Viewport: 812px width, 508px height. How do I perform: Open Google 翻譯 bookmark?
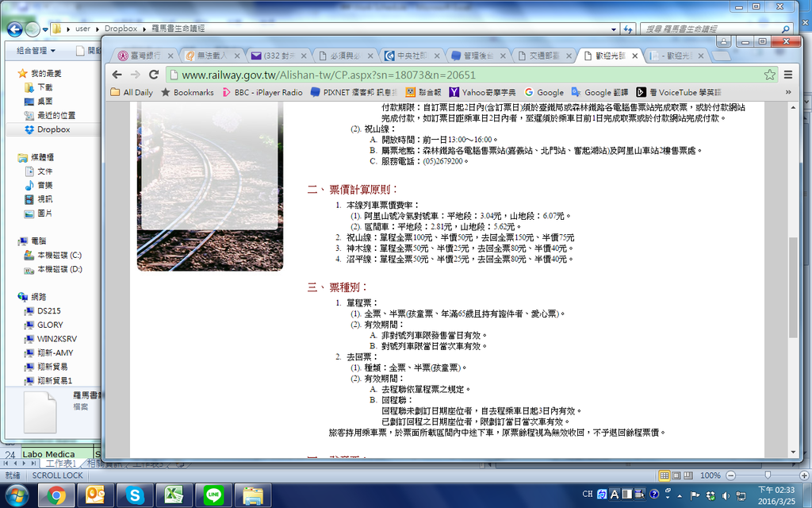point(599,92)
